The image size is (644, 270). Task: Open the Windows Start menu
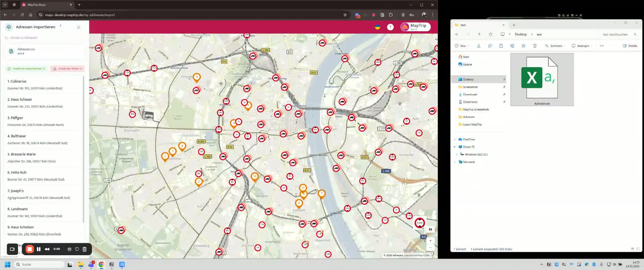(8, 265)
